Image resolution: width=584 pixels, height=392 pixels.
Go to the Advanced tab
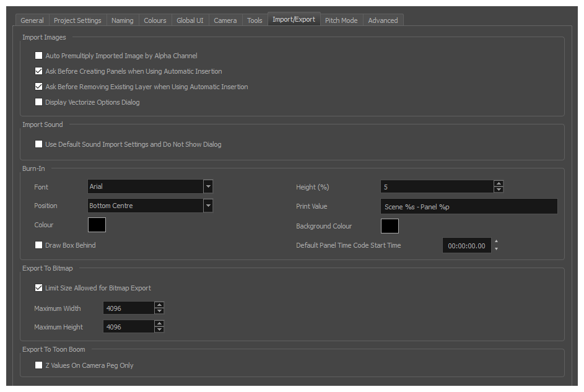tap(383, 20)
